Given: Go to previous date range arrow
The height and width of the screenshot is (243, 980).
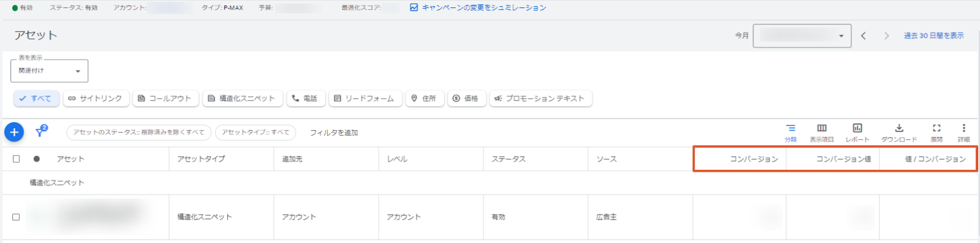Looking at the screenshot, I should coord(863,36).
